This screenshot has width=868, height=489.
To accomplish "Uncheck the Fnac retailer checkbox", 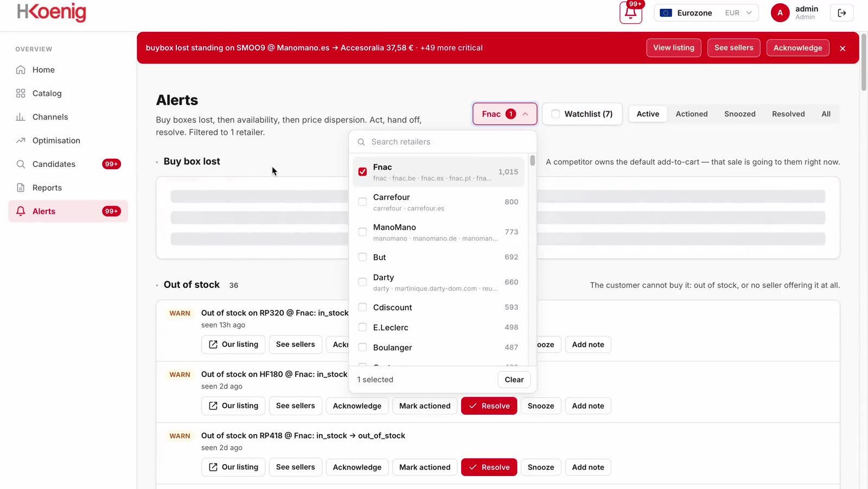I will coord(362,172).
